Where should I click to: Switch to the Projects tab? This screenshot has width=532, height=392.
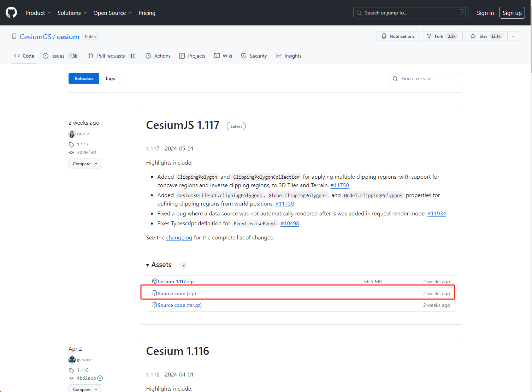tap(192, 56)
